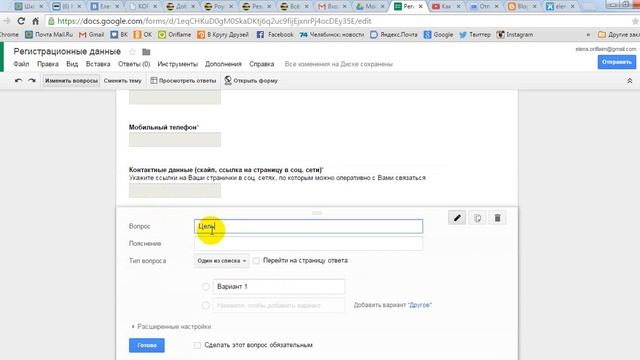Expand 'Расширенные настройки'

(171, 327)
